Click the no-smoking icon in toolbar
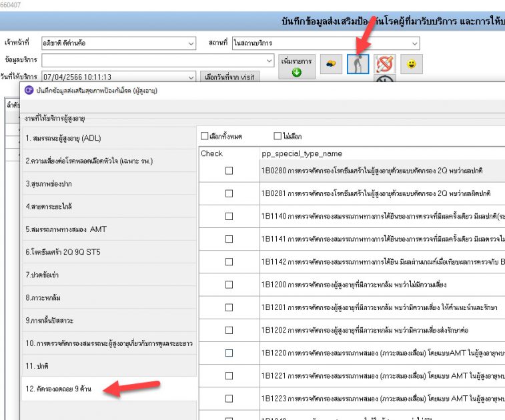The width and height of the screenshot is (505, 420). tap(385, 64)
